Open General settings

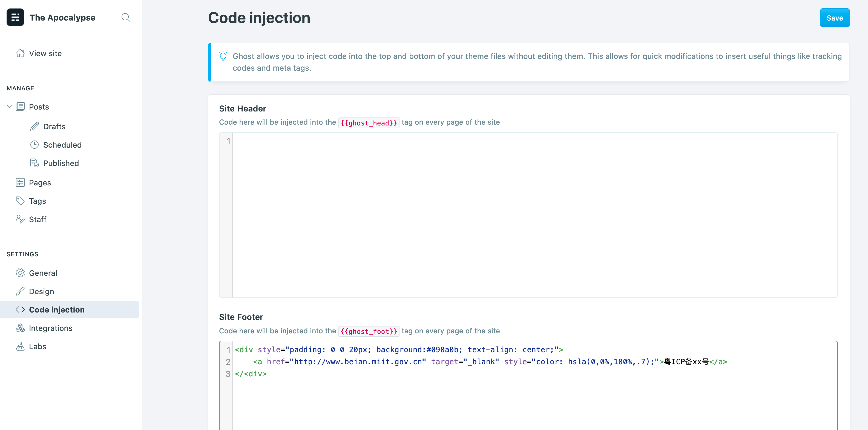pos(43,273)
